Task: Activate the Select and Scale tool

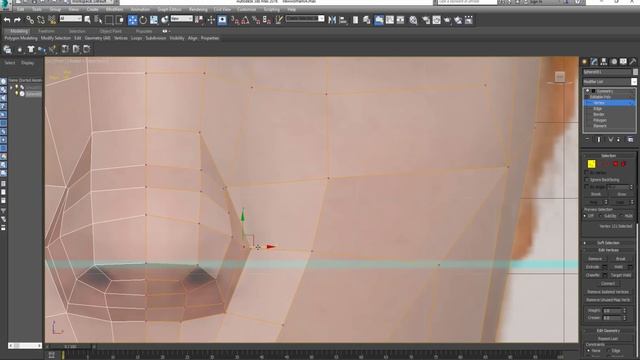Action: pyautogui.click(x=154, y=20)
